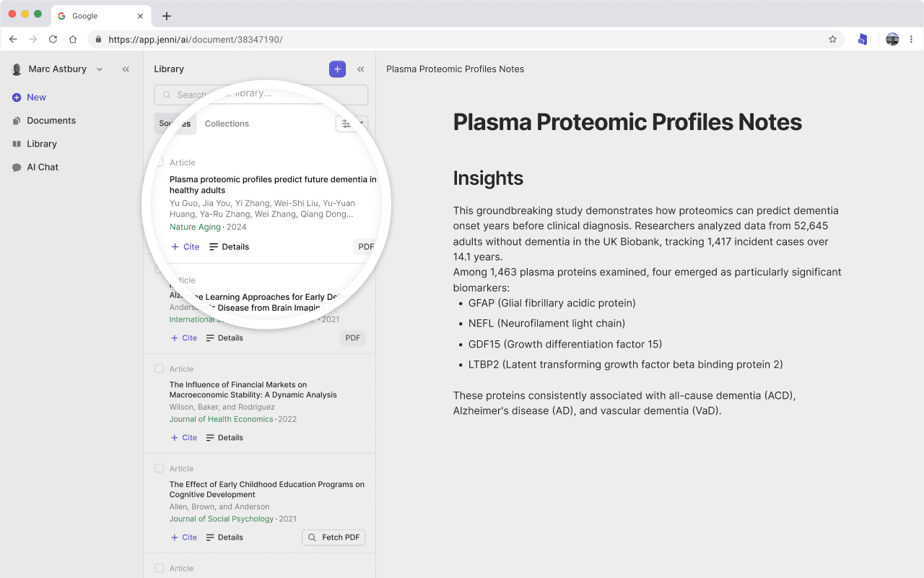Expand Details for the Financial Markets article
The width and height of the screenshot is (924, 578).
pyautogui.click(x=224, y=438)
